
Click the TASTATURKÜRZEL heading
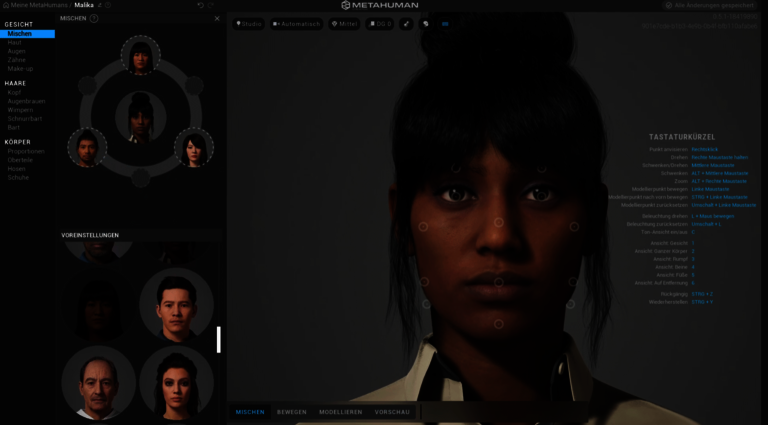coord(682,137)
